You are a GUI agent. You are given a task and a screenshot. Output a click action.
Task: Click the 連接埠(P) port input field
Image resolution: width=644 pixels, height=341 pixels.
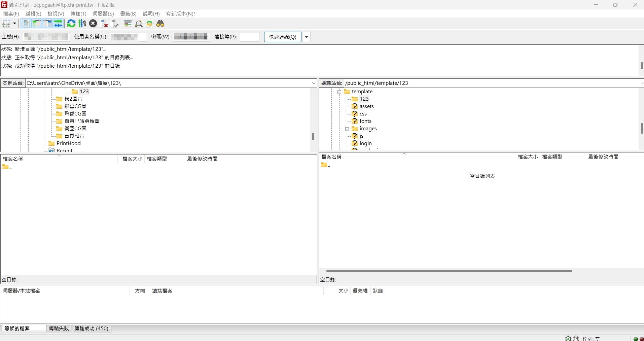(x=249, y=37)
